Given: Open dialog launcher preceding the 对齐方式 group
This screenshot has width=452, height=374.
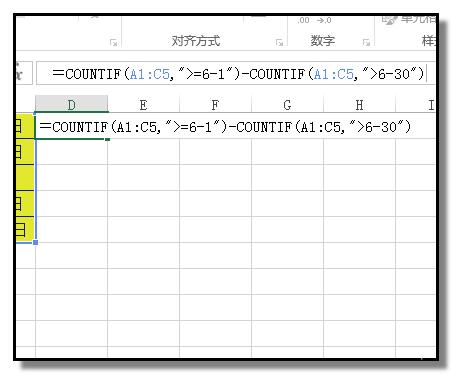Looking at the screenshot, I should click(114, 42).
